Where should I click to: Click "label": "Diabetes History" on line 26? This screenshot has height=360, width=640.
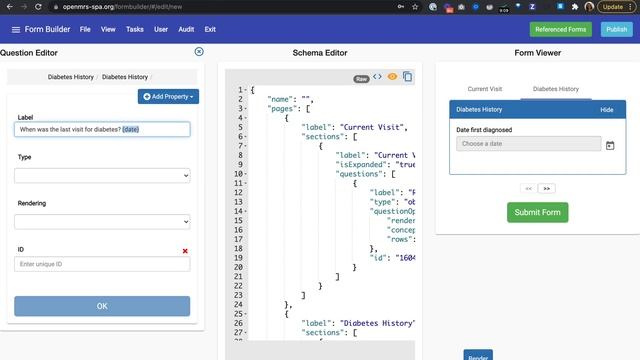coord(358,323)
